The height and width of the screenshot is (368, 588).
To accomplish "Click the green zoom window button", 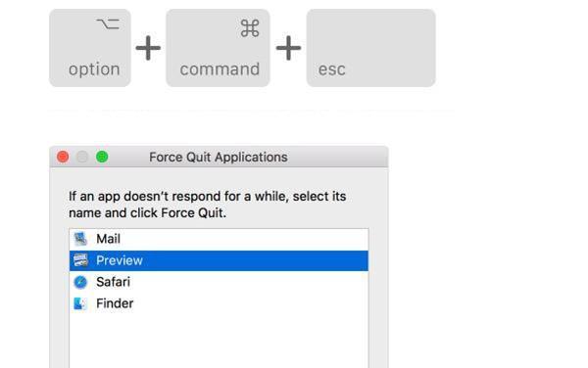I will click(102, 157).
